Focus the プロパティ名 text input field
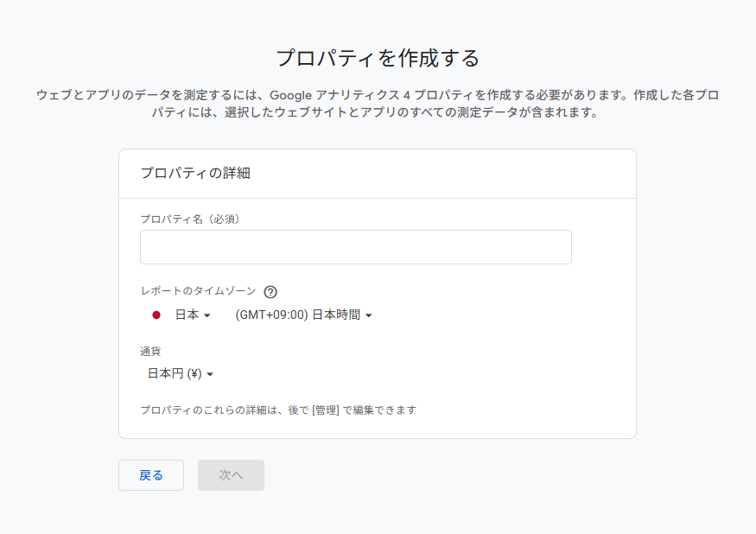Image resolution: width=756 pixels, height=534 pixels. pyautogui.click(x=356, y=247)
